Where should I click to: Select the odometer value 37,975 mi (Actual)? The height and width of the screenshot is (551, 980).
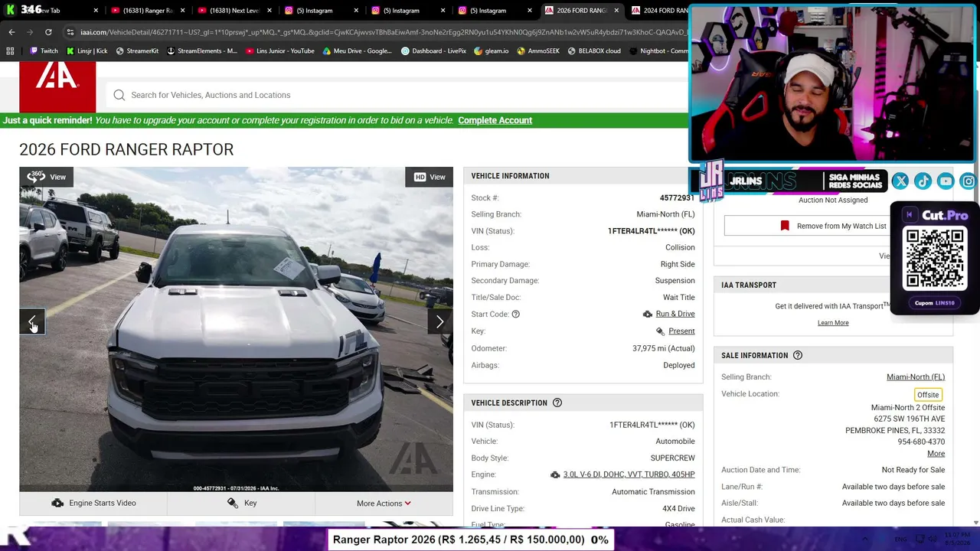[664, 348]
